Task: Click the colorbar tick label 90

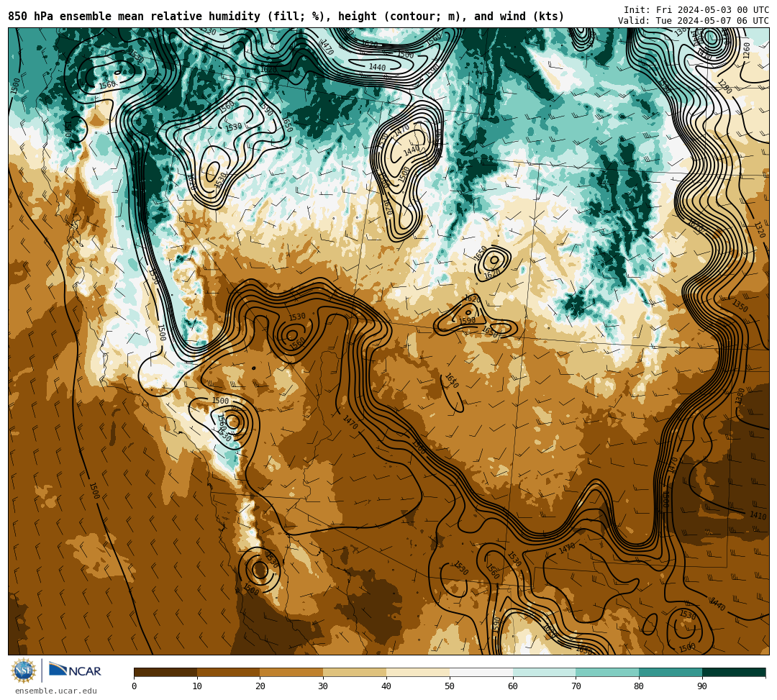Action: 702,686
